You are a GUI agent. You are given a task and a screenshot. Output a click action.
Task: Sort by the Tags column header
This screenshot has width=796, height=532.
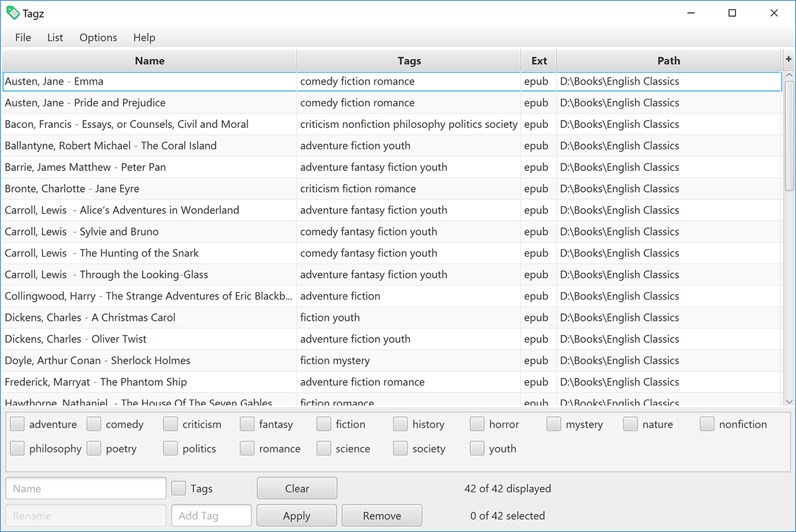coord(409,60)
